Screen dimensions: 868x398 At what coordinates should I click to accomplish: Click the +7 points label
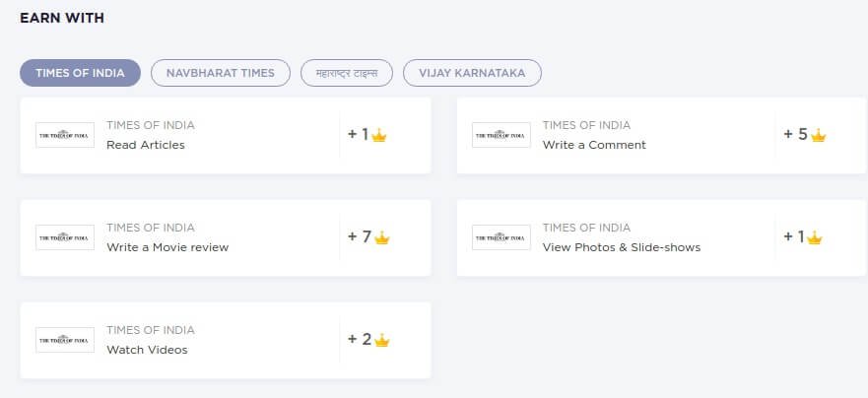[x=360, y=236]
